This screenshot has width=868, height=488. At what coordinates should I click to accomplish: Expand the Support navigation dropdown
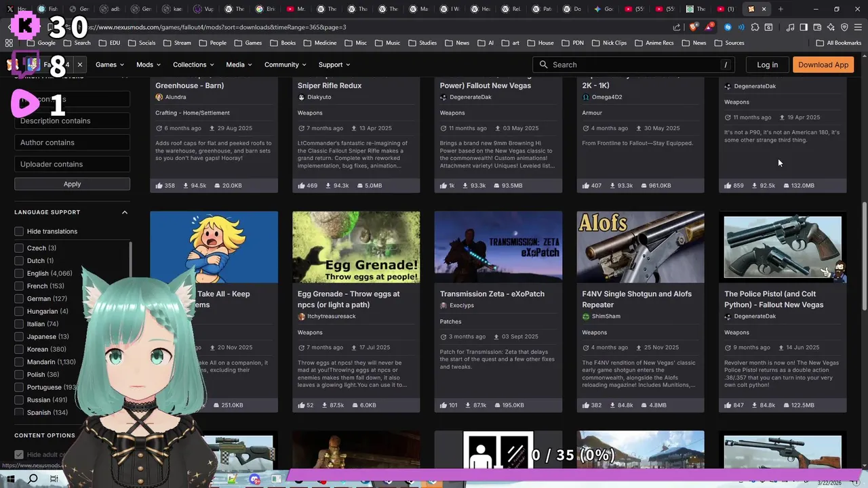334,64
